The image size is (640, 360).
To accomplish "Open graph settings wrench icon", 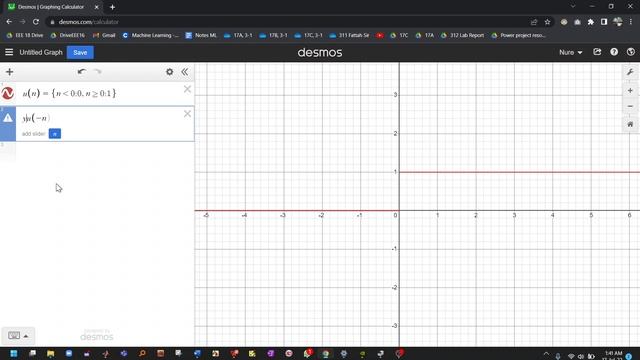I will click(630, 72).
